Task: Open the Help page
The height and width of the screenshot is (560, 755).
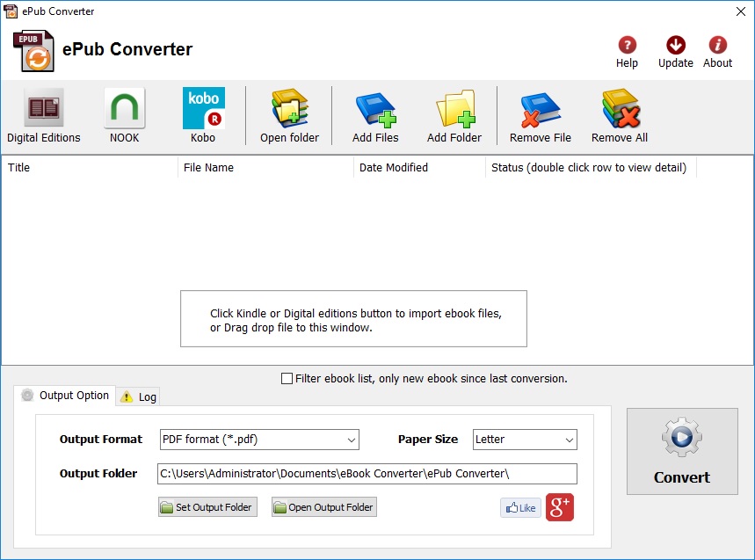Action: coord(627,52)
